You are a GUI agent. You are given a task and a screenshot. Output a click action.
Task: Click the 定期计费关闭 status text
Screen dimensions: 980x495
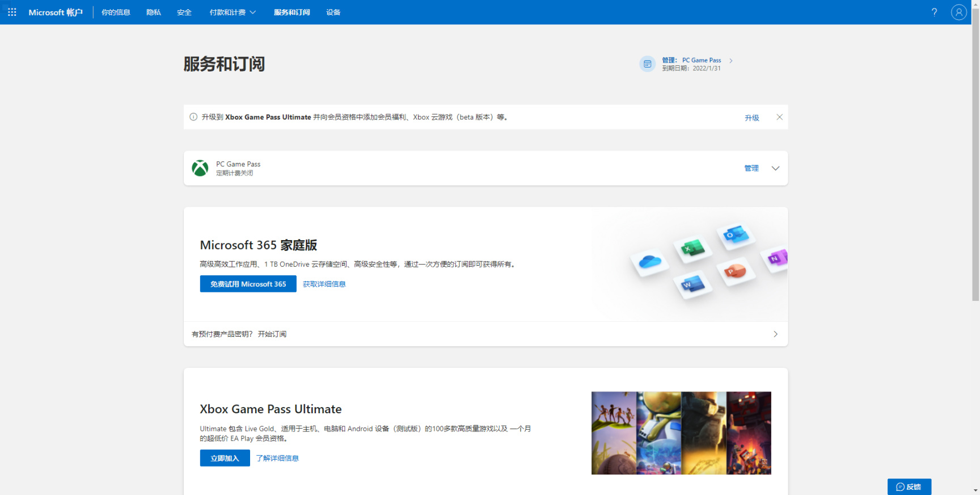(x=234, y=173)
